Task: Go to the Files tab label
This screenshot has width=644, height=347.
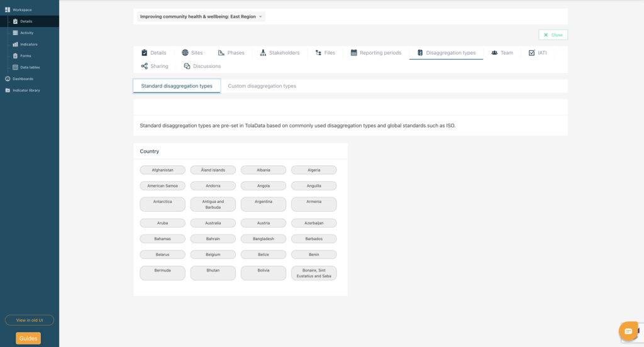Action: [330, 53]
